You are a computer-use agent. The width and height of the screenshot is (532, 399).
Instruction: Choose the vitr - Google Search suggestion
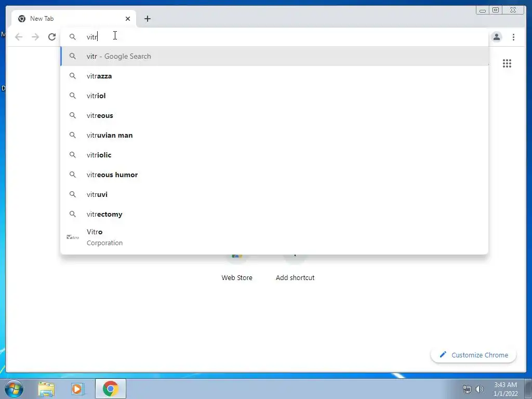(274, 56)
